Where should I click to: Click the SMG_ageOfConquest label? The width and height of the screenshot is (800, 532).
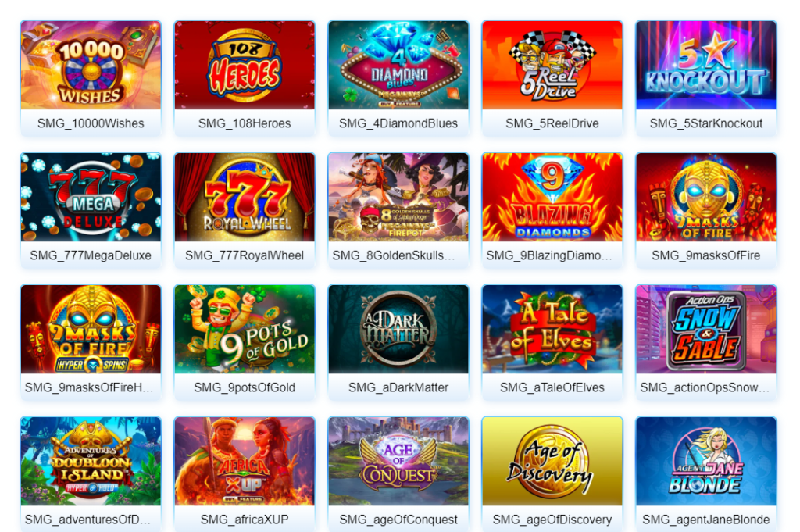pos(398,520)
